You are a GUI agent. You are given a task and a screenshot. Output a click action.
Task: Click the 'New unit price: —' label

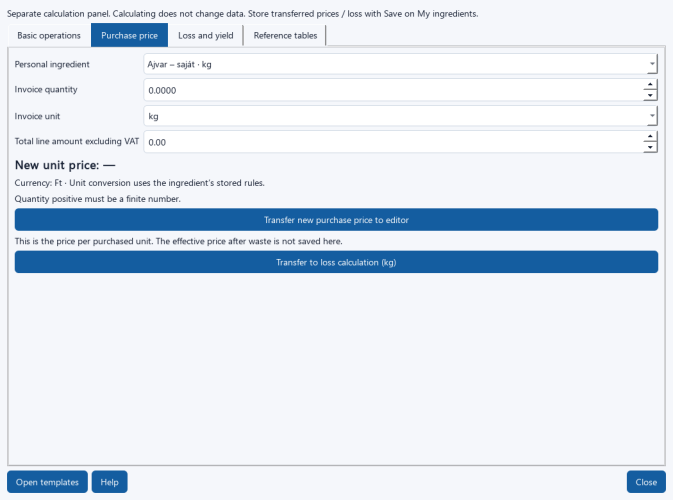pos(65,165)
